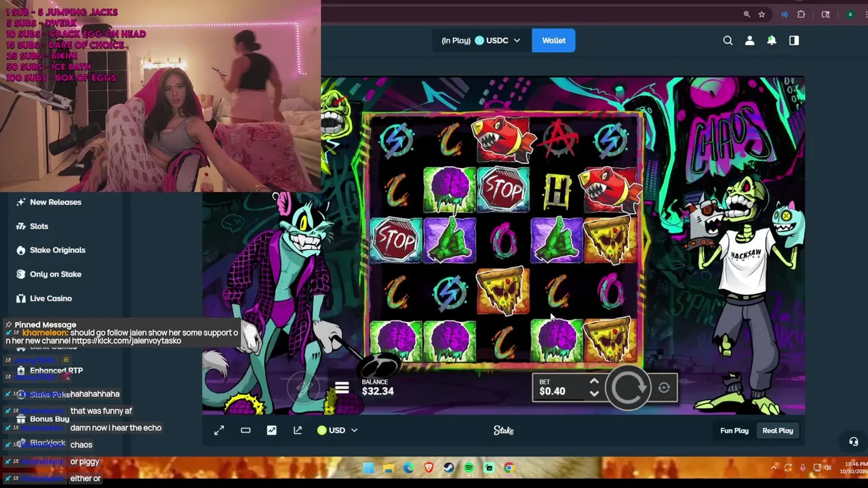The height and width of the screenshot is (488, 868).
Task: Show hidden system tray icons
Action: click(774, 468)
